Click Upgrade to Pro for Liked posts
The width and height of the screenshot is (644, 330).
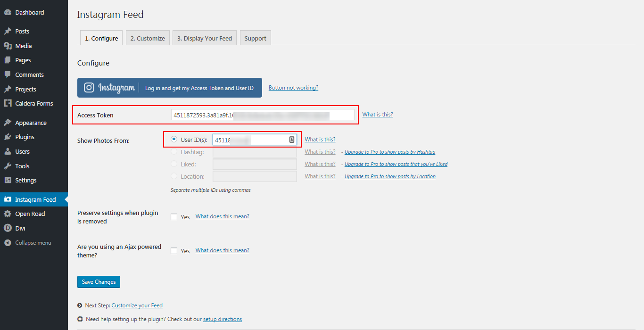[396, 164]
